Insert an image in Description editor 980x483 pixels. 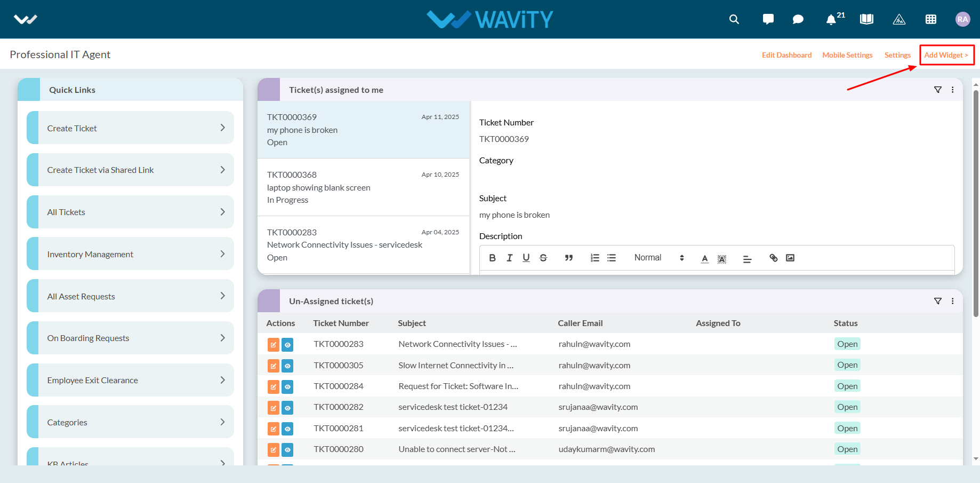click(790, 258)
